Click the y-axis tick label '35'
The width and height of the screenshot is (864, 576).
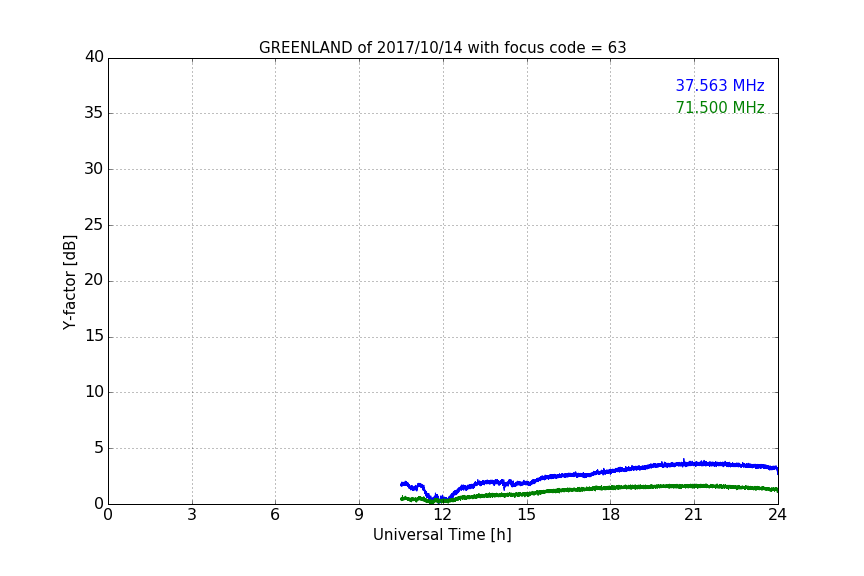(94, 113)
